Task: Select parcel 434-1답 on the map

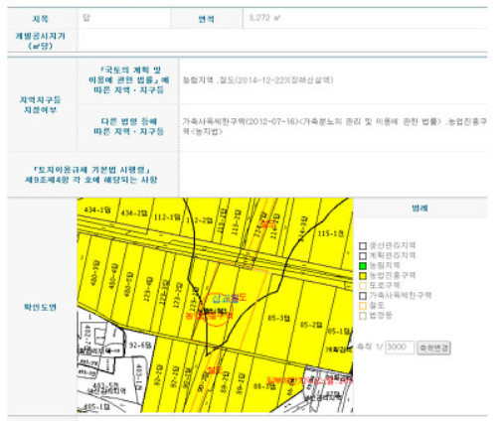Action: coord(97,210)
